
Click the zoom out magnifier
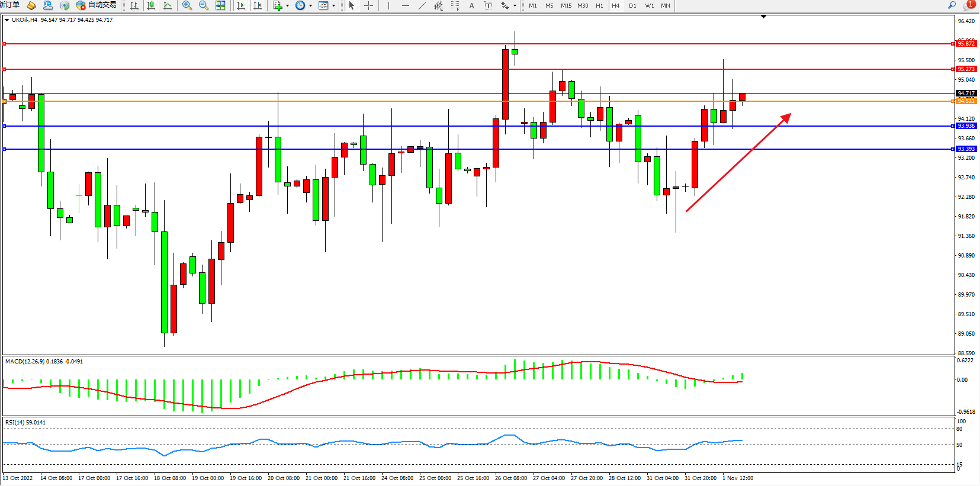[204, 6]
